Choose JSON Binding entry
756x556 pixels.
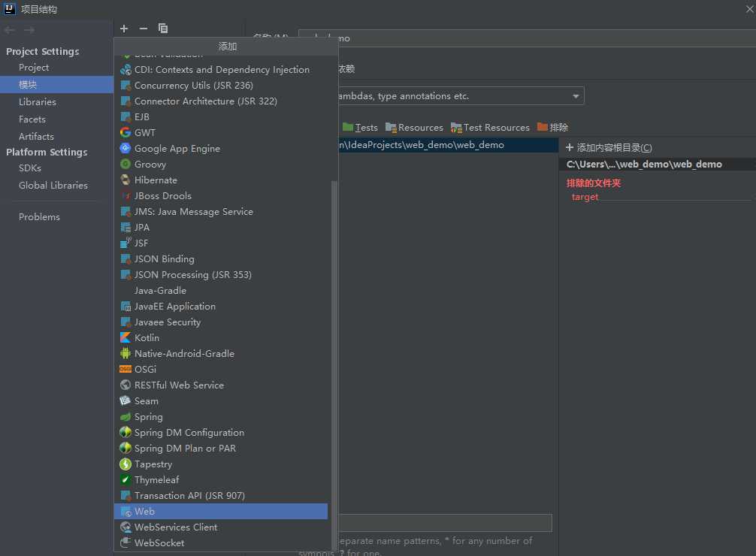click(x=221, y=259)
